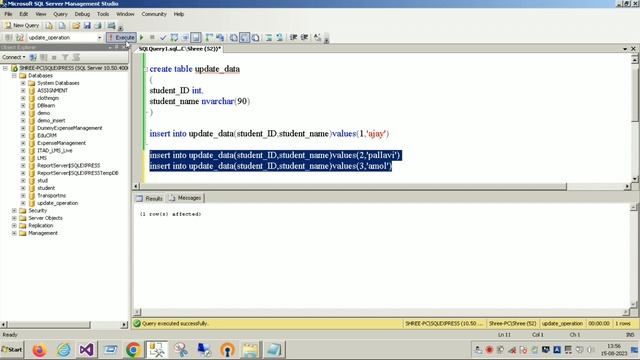Expand the ASSIGNMENT database node

[23, 91]
